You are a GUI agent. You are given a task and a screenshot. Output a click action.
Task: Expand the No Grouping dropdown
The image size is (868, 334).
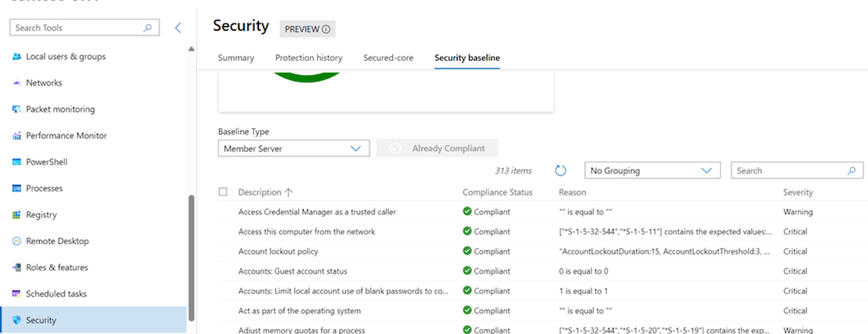pyautogui.click(x=652, y=171)
